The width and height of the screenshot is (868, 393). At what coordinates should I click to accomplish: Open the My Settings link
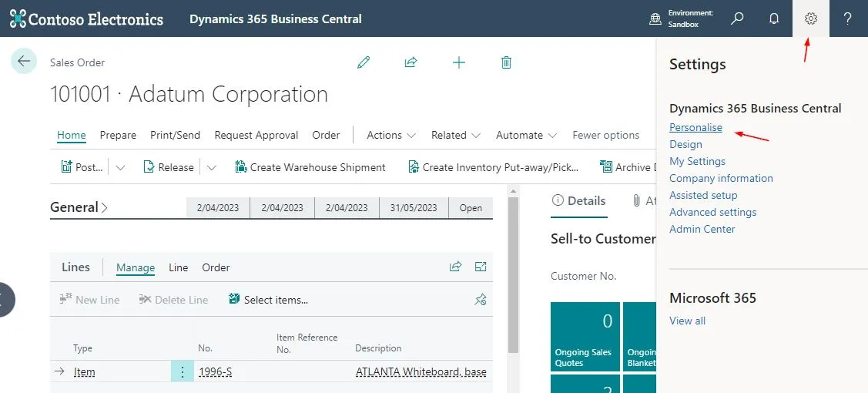tap(698, 161)
